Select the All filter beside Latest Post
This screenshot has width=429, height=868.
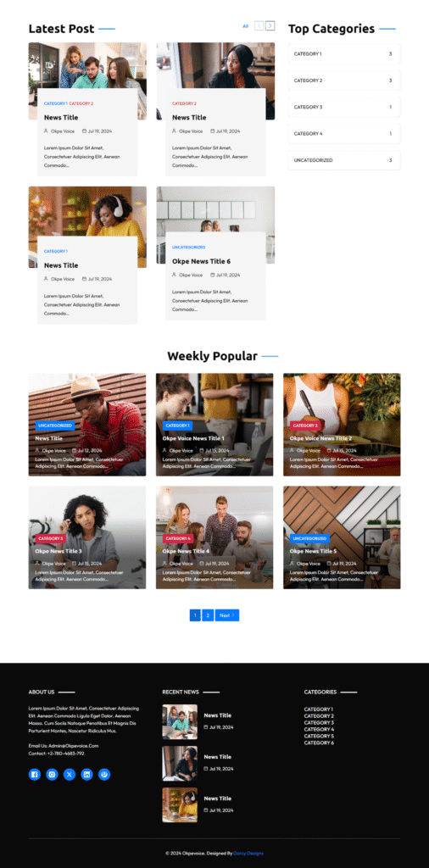pos(245,26)
